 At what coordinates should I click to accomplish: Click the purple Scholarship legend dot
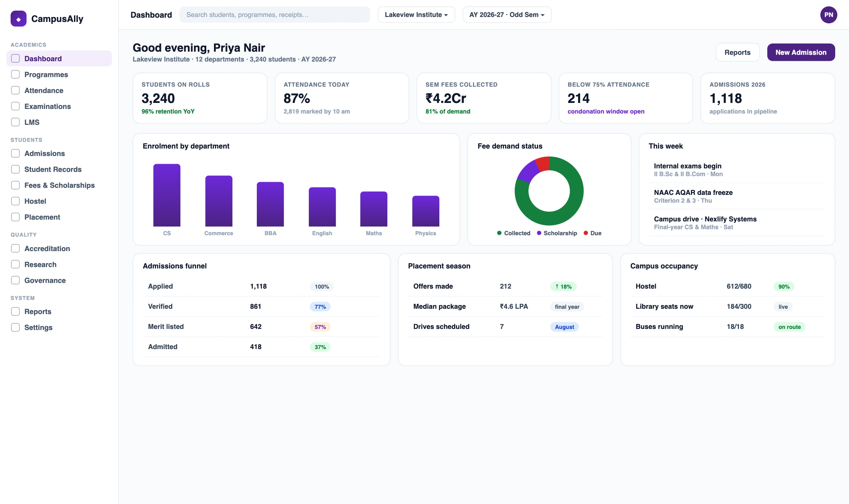pos(539,233)
